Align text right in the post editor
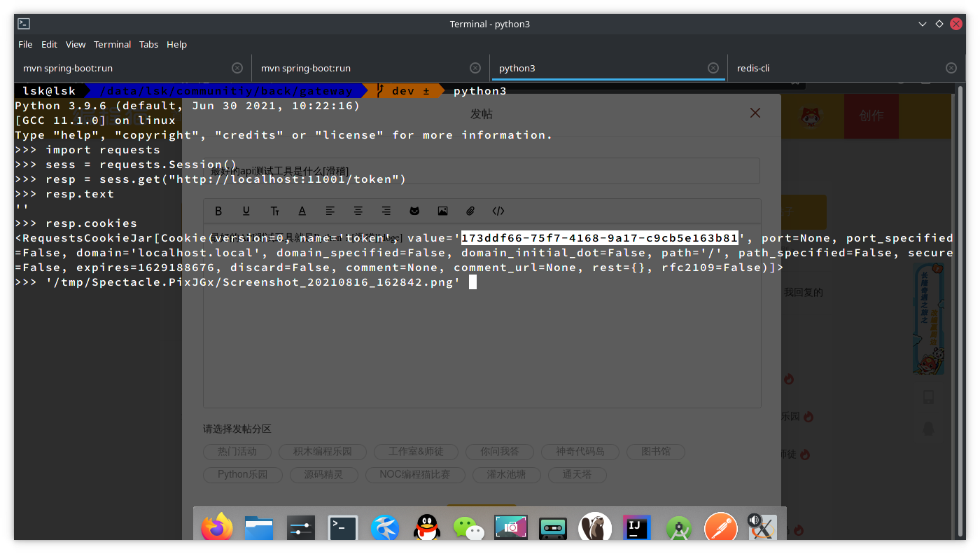The height and width of the screenshot is (554, 980). tap(386, 211)
